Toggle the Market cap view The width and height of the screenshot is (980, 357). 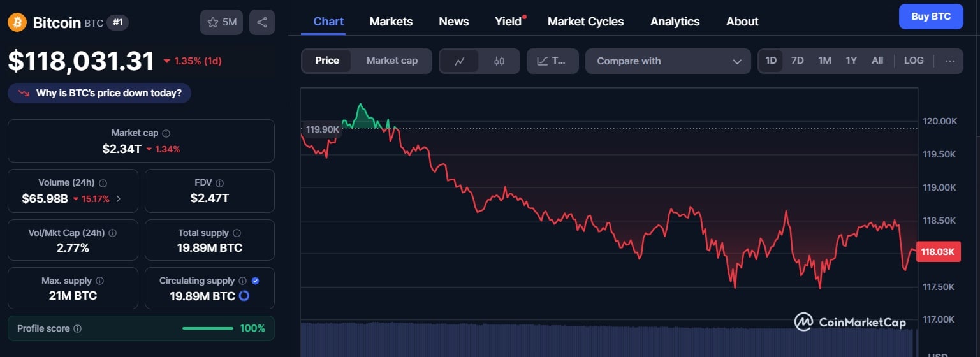point(392,61)
